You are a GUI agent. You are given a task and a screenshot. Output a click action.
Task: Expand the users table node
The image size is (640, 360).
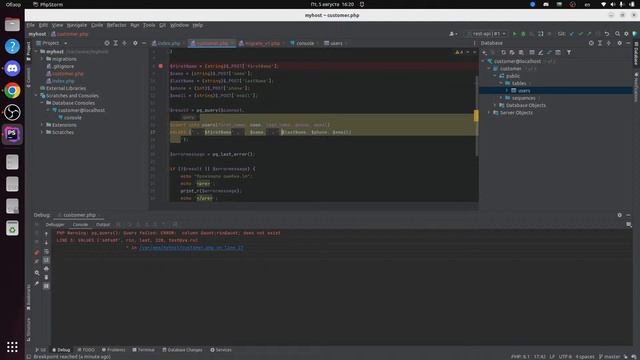tap(507, 91)
